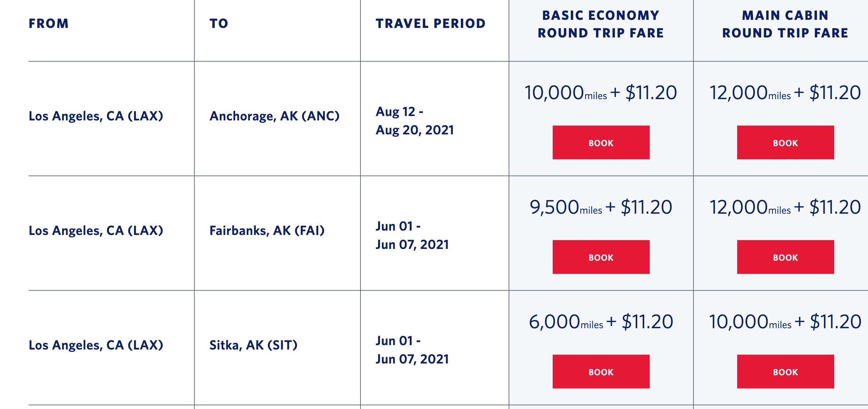868x409 pixels.
Task: Book Basic Economy fare to Fairbanks
Action: point(601,257)
